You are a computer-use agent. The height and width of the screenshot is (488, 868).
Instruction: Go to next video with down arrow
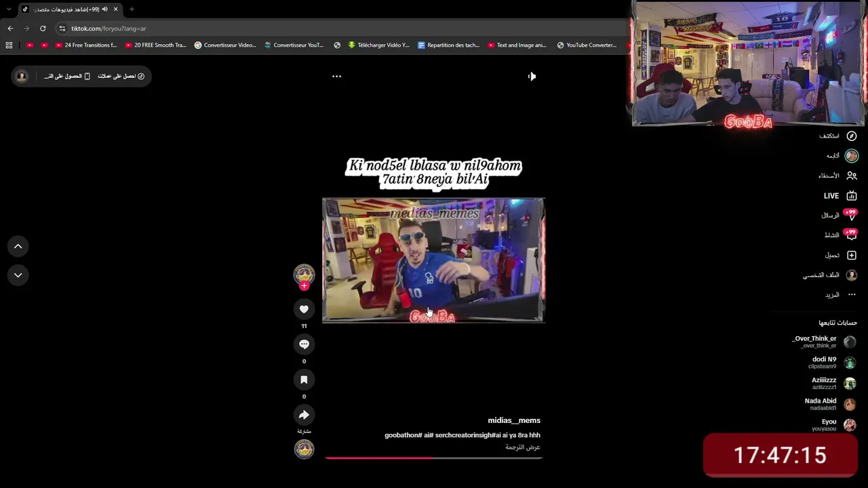coord(18,275)
